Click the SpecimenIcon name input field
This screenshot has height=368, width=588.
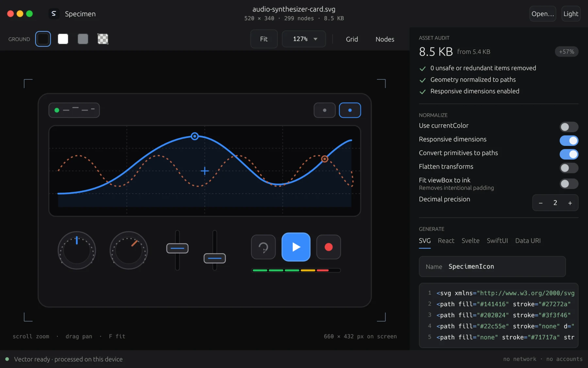click(492, 267)
